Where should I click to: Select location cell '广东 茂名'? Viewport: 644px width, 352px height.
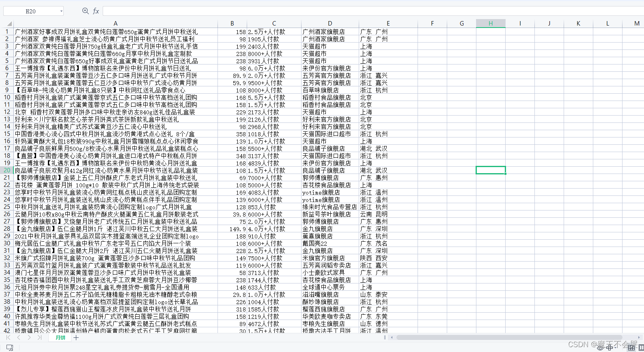pyautogui.click(x=388, y=243)
